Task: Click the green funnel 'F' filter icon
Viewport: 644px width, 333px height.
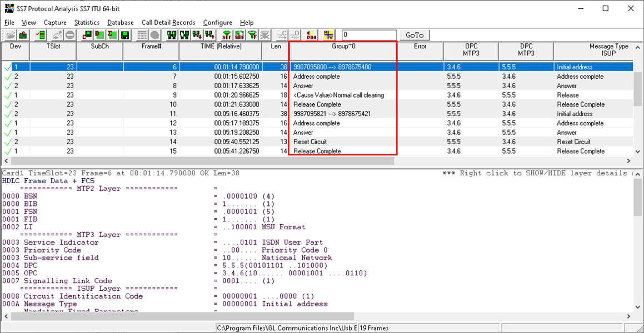Action: pyautogui.click(x=252, y=36)
